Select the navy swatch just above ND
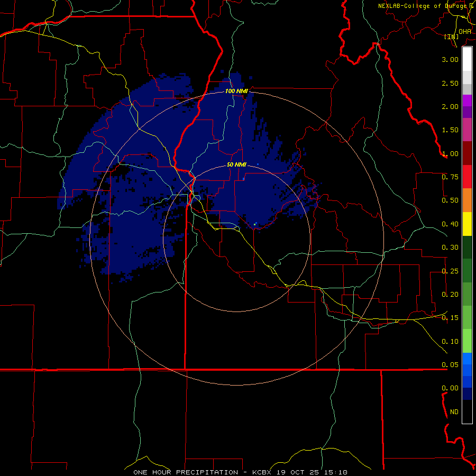This screenshot has width=476, height=476. 467,394
